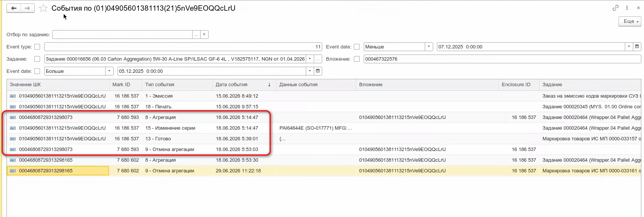
Task: Open selection with the Отбор по заданию ellipsis button
Action: point(196,34)
